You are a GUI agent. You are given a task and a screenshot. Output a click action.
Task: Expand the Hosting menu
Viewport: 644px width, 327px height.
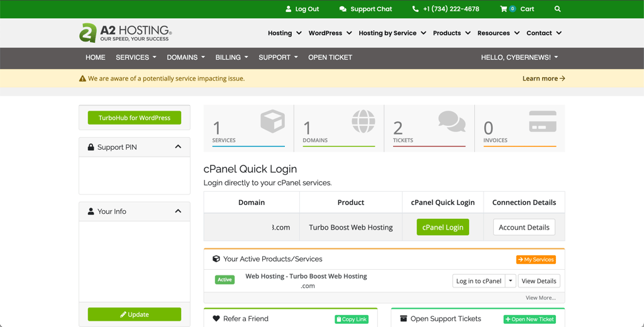click(285, 33)
